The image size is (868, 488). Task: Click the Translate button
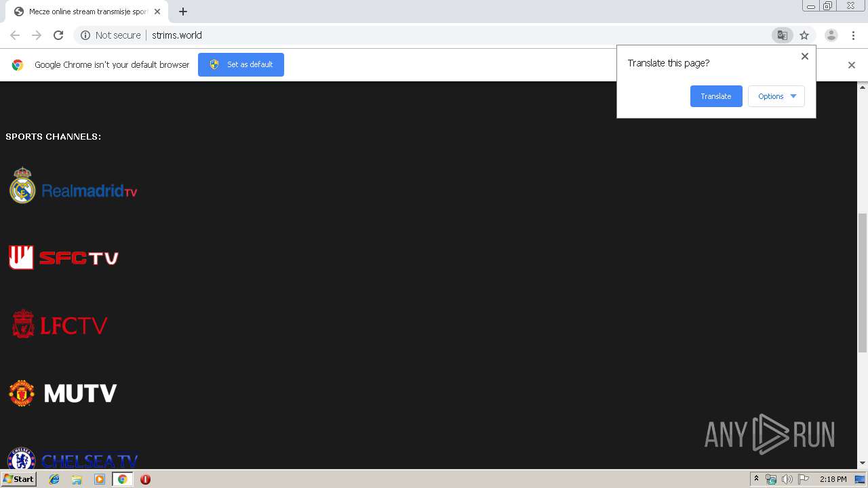coord(716,96)
